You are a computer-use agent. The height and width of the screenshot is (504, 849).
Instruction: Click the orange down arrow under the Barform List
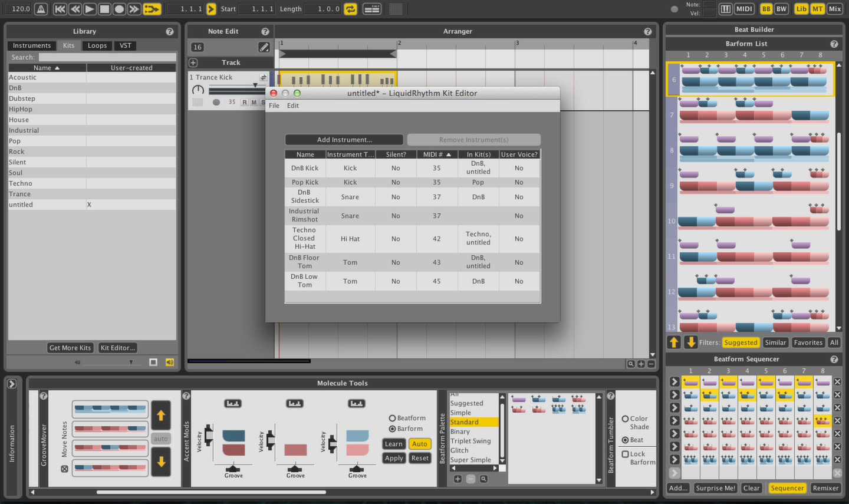click(687, 342)
